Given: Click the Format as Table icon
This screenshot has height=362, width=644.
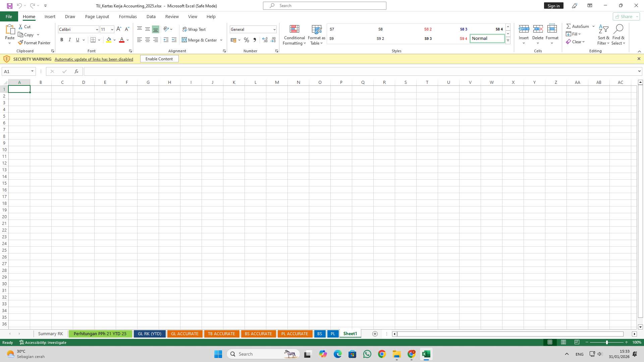Looking at the screenshot, I should coord(316,35).
